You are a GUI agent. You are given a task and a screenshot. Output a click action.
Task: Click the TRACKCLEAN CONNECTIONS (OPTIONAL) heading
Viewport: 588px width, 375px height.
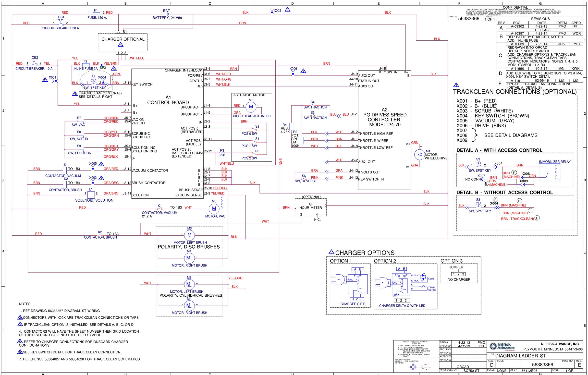[515, 92]
